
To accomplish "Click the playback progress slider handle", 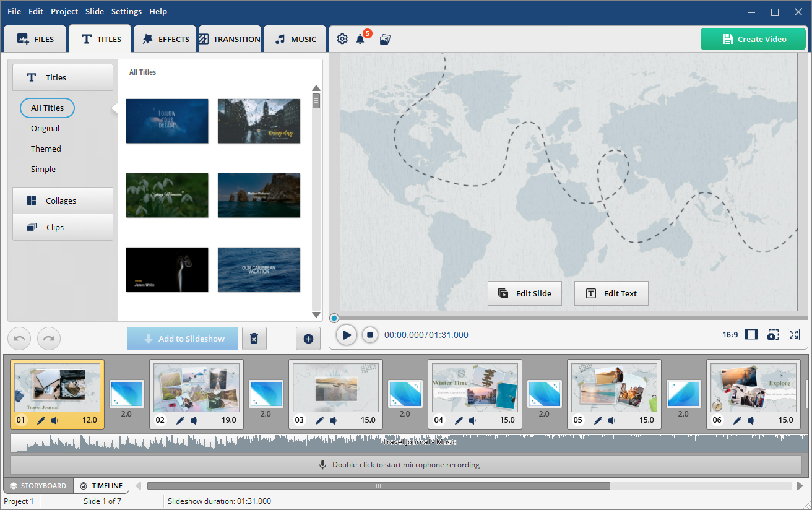I will click(334, 318).
